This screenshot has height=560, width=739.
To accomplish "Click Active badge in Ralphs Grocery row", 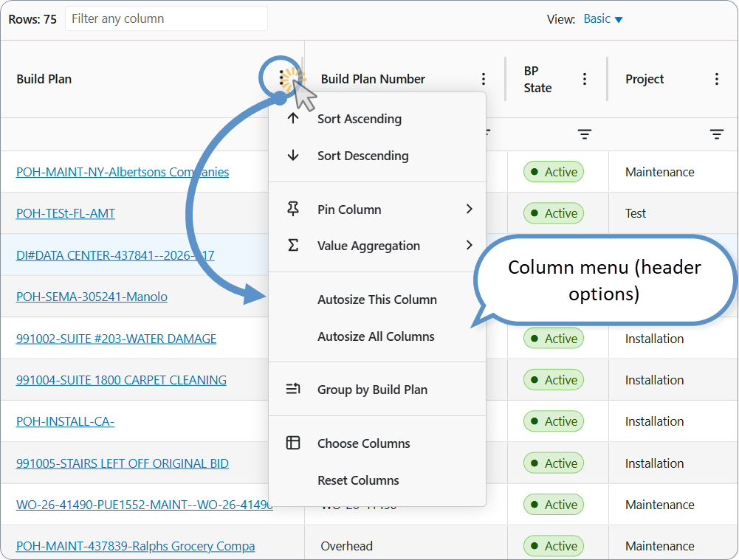I will pyautogui.click(x=554, y=546).
